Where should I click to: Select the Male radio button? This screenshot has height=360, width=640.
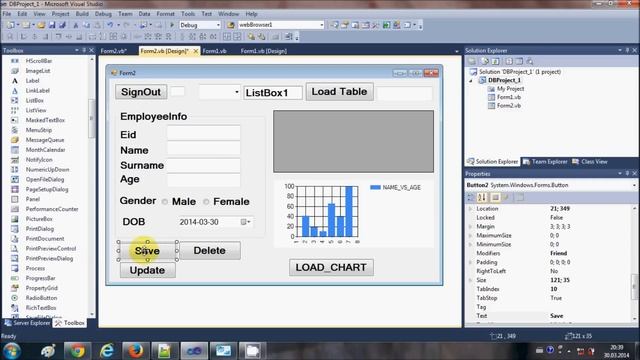(x=164, y=202)
